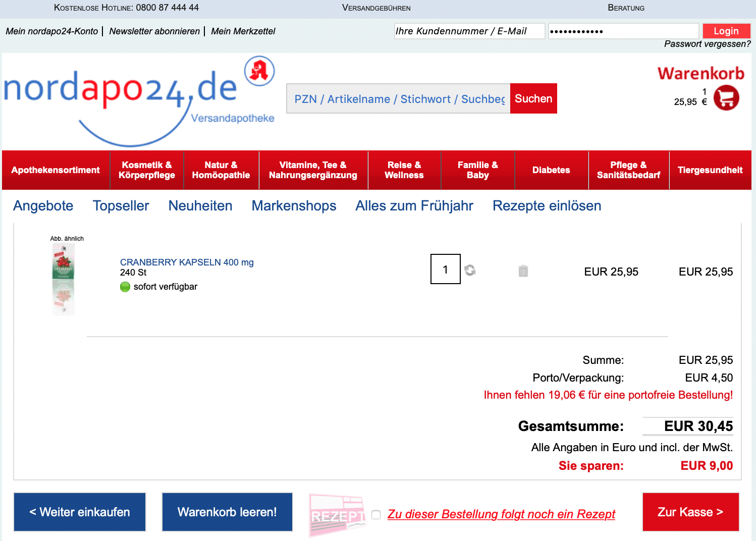Click the cart total 25,95 € in header
The height and width of the screenshot is (541, 756).
(690, 102)
